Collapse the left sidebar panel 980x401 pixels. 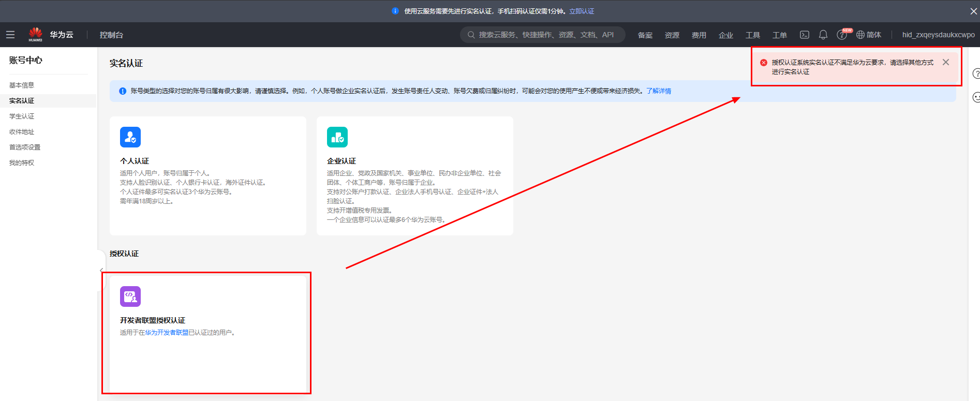pos(101,271)
